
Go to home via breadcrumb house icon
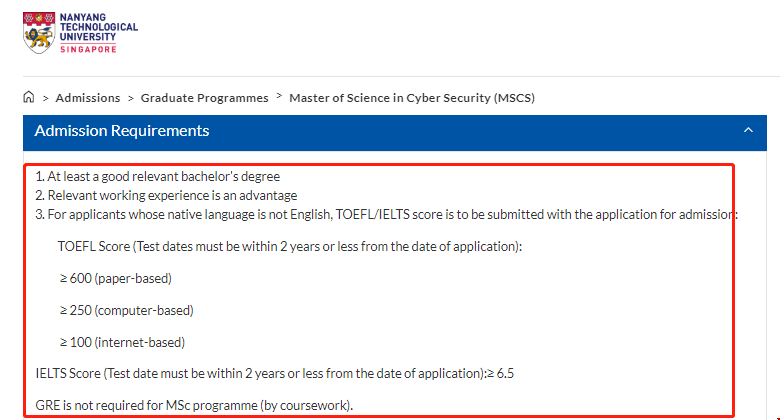pos(28,98)
